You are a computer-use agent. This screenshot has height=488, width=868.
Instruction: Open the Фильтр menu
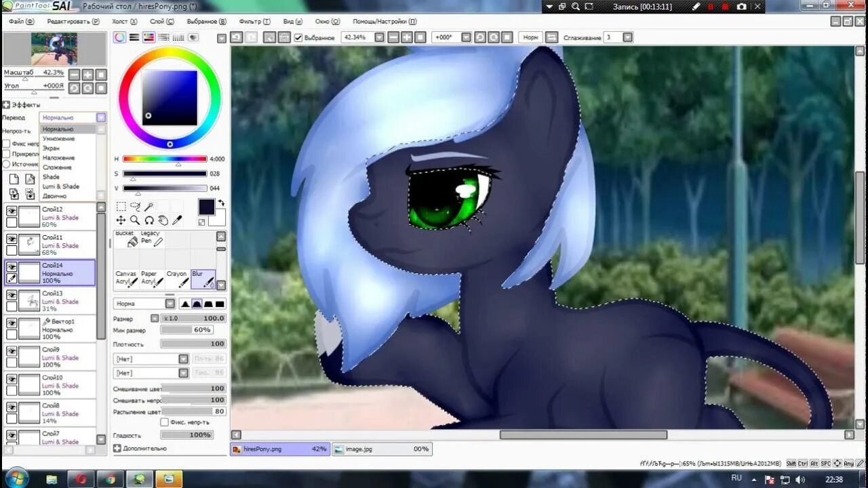254,22
